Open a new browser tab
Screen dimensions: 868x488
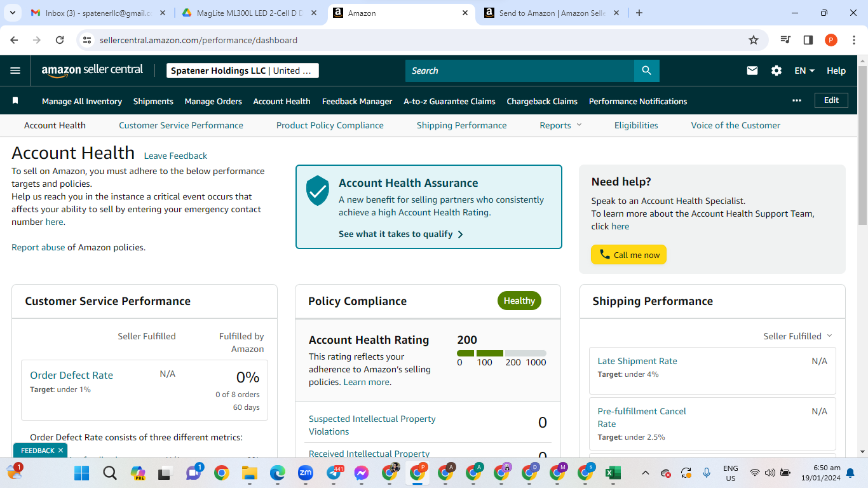pos(639,13)
